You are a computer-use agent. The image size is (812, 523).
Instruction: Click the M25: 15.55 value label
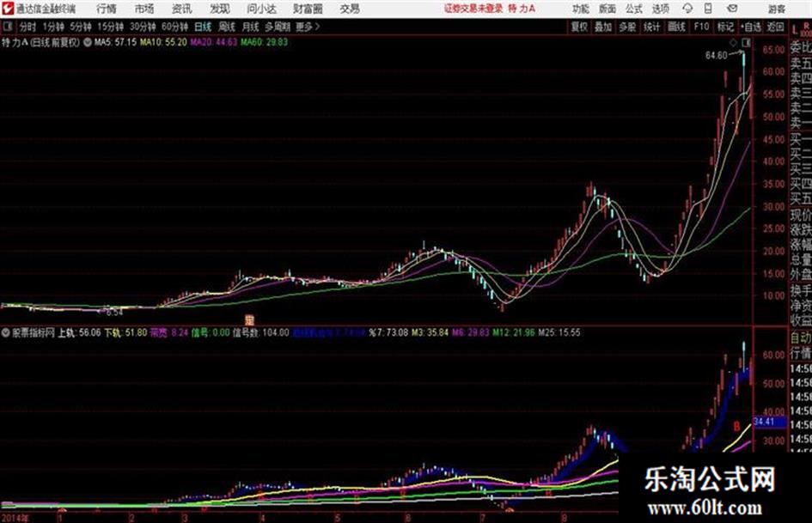pyautogui.click(x=559, y=333)
